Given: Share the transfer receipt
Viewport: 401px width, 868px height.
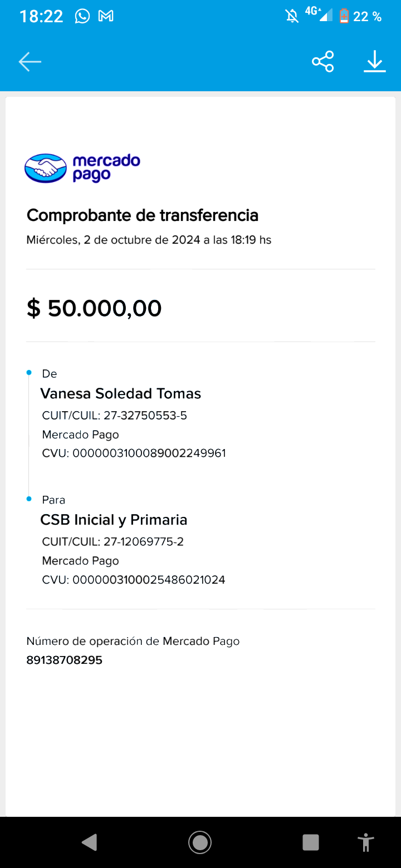Looking at the screenshot, I should click(x=323, y=62).
